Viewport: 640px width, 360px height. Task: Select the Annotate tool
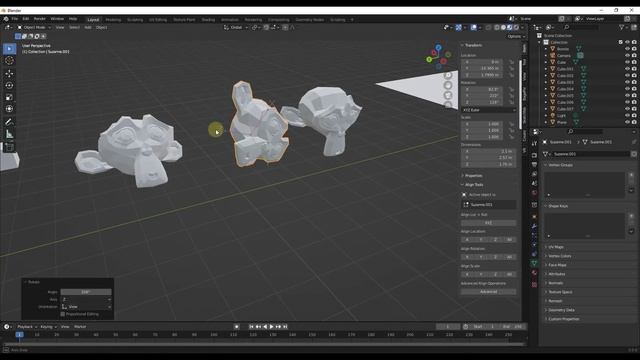click(9, 122)
